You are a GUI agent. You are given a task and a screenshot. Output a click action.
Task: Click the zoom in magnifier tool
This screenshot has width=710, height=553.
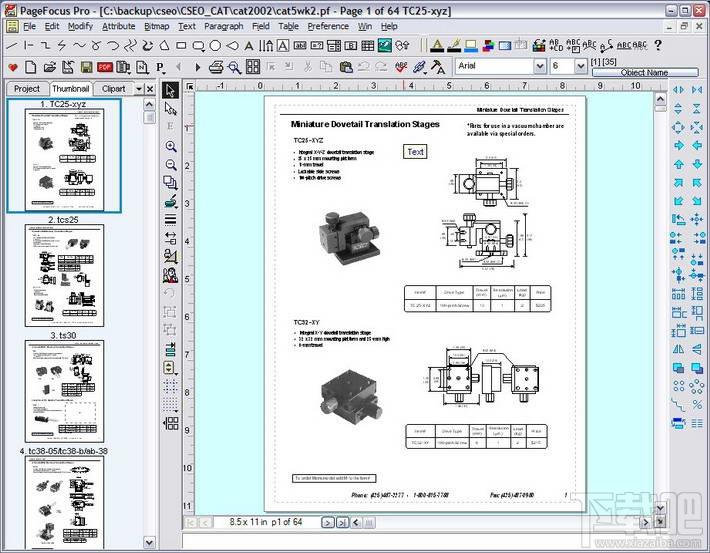(171, 146)
